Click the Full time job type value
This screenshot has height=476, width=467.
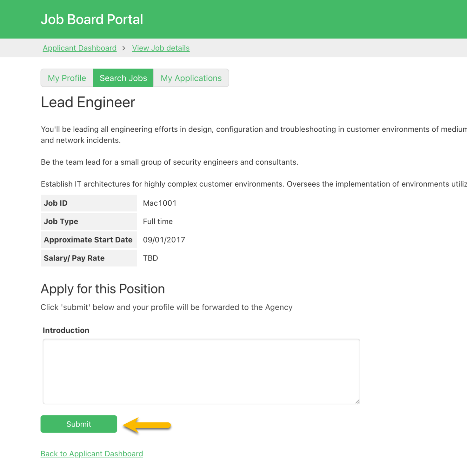point(158,221)
